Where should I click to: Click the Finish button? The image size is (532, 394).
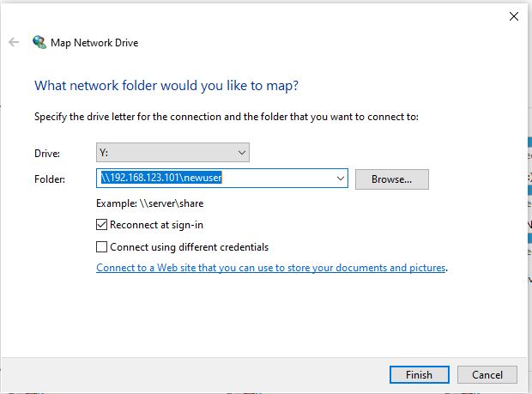point(419,374)
